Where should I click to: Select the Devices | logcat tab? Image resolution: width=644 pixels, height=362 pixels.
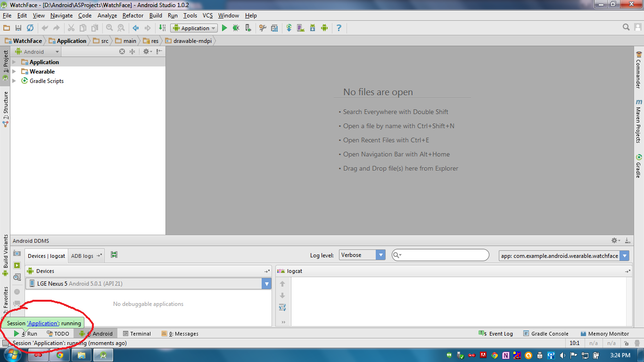46,256
